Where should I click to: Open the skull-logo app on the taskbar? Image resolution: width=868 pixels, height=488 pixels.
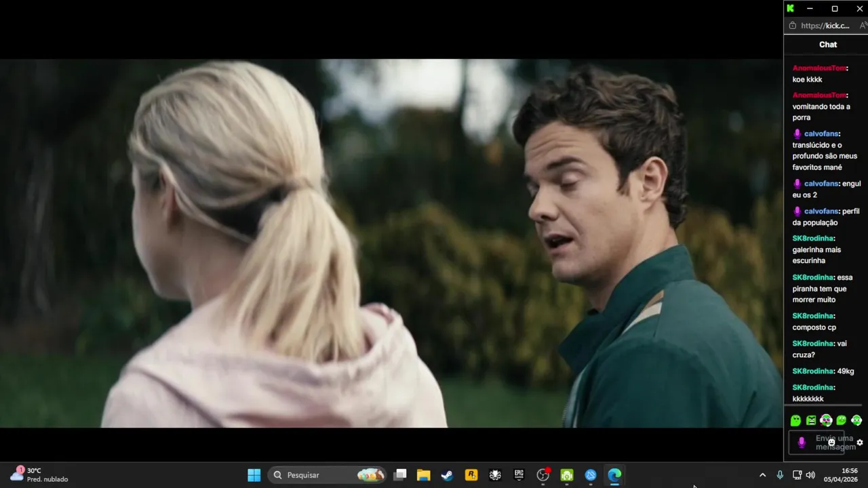coord(495,475)
